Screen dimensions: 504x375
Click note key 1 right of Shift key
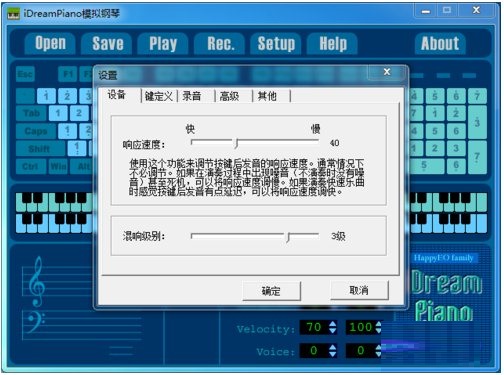77,148
